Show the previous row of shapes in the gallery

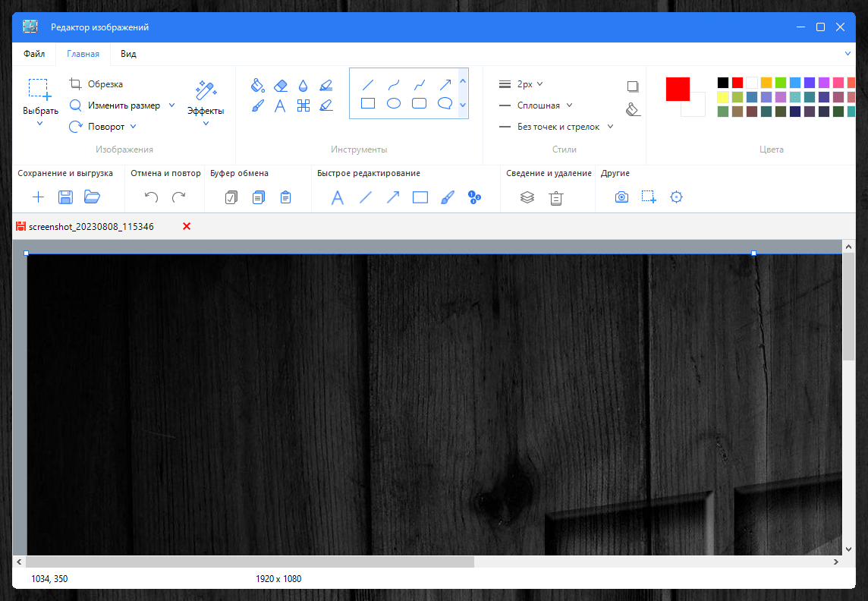[x=464, y=81]
